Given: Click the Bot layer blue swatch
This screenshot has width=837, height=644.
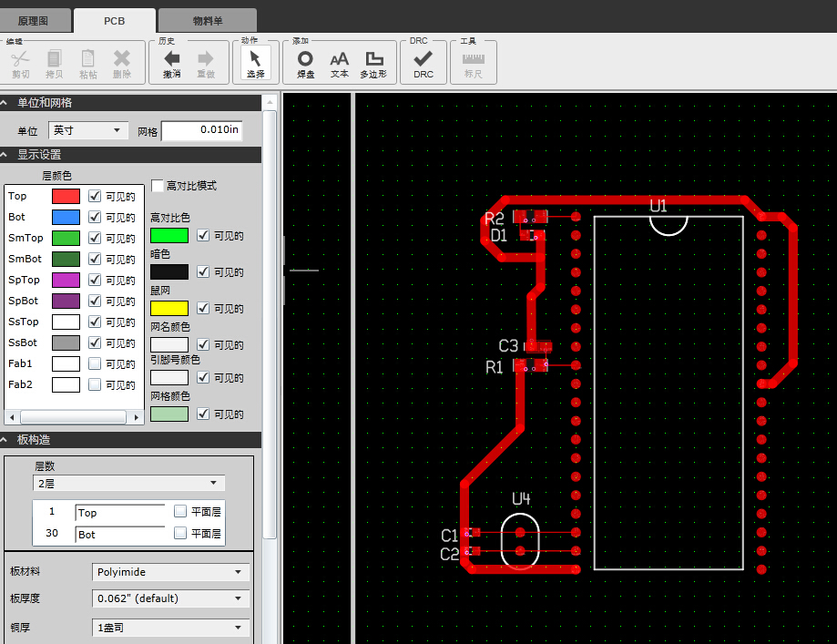Looking at the screenshot, I should pos(66,217).
